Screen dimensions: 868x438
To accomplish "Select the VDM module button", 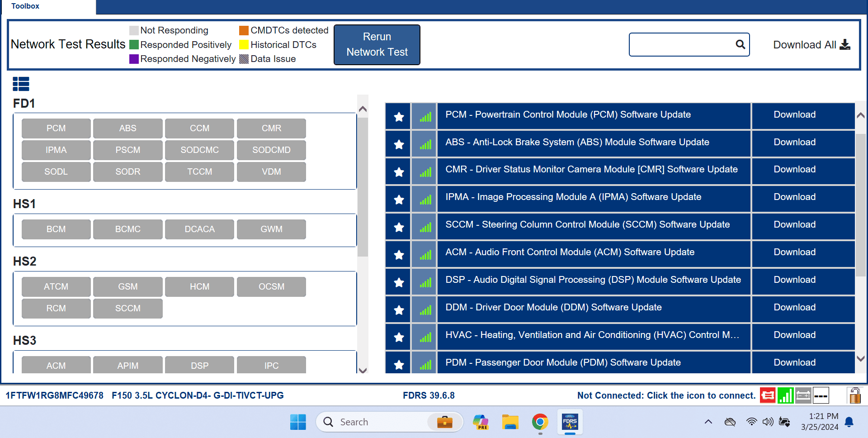I will 271,171.
